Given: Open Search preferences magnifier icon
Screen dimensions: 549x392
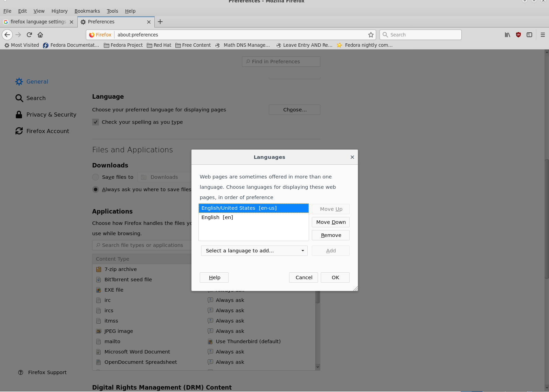Looking at the screenshot, I should click(19, 98).
